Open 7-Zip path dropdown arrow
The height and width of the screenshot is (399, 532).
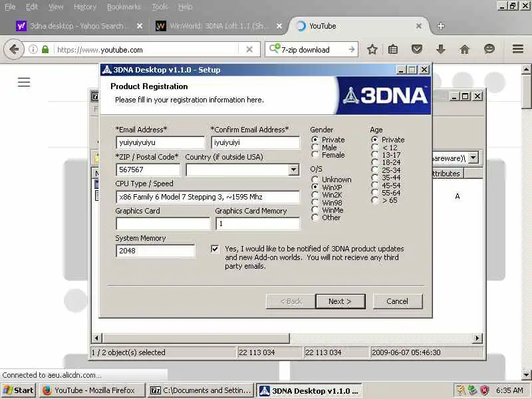[x=473, y=158]
